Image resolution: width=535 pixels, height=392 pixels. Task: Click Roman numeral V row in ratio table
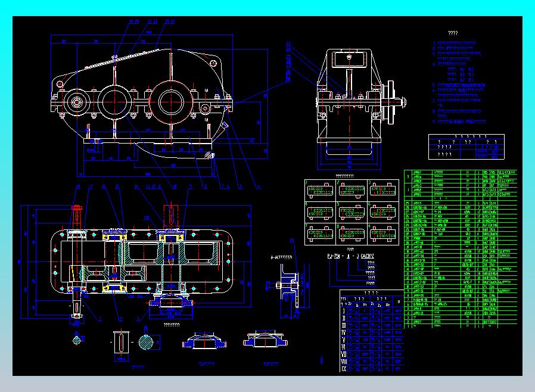click(x=372, y=340)
